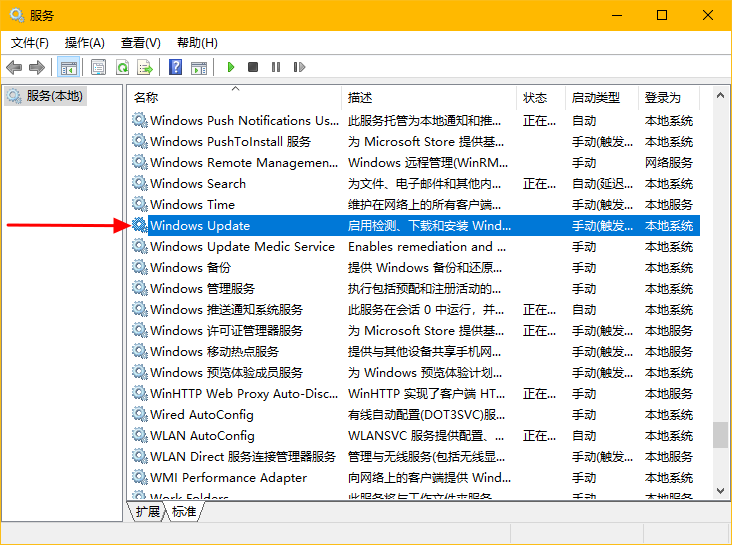Sort by the 描述 column header

click(429, 98)
